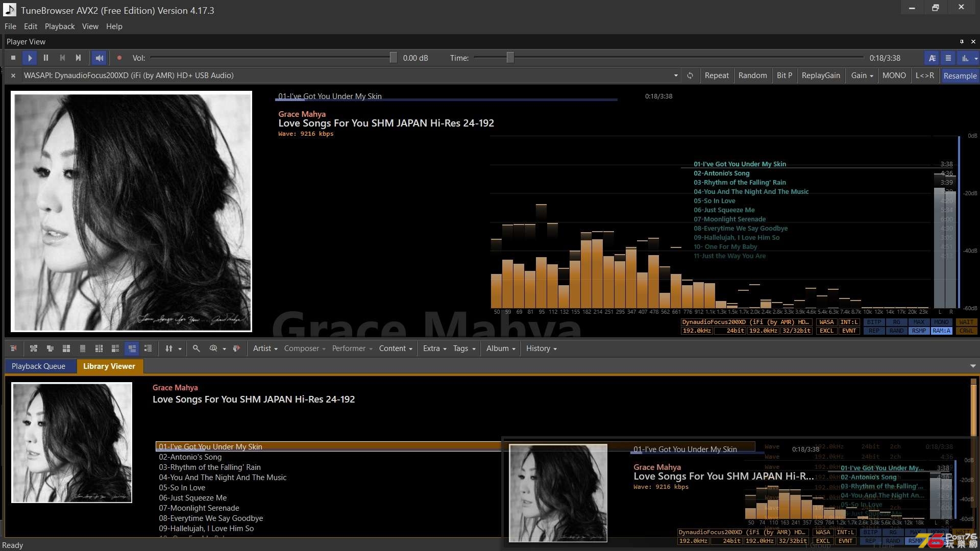Toggle the spectrum analyzer display icon
This screenshot has width=980, height=551.
[x=965, y=58]
